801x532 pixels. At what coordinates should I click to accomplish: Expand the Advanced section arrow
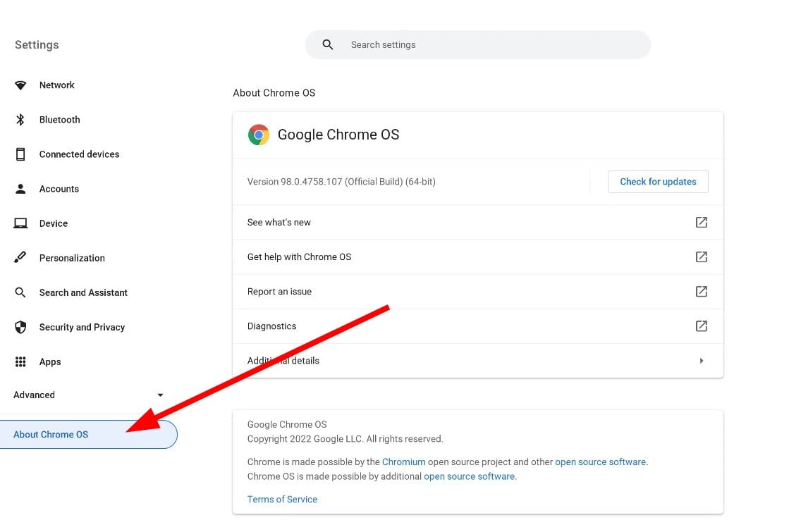160,395
